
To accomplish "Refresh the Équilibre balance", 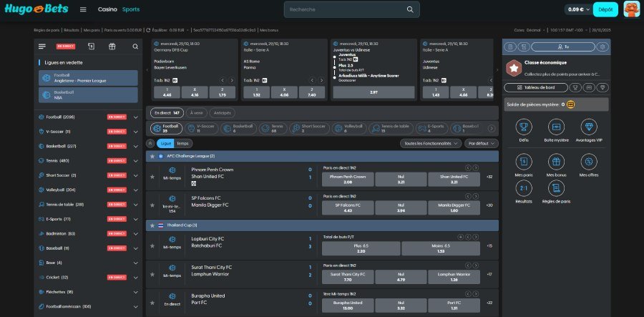I will point(148,30).
